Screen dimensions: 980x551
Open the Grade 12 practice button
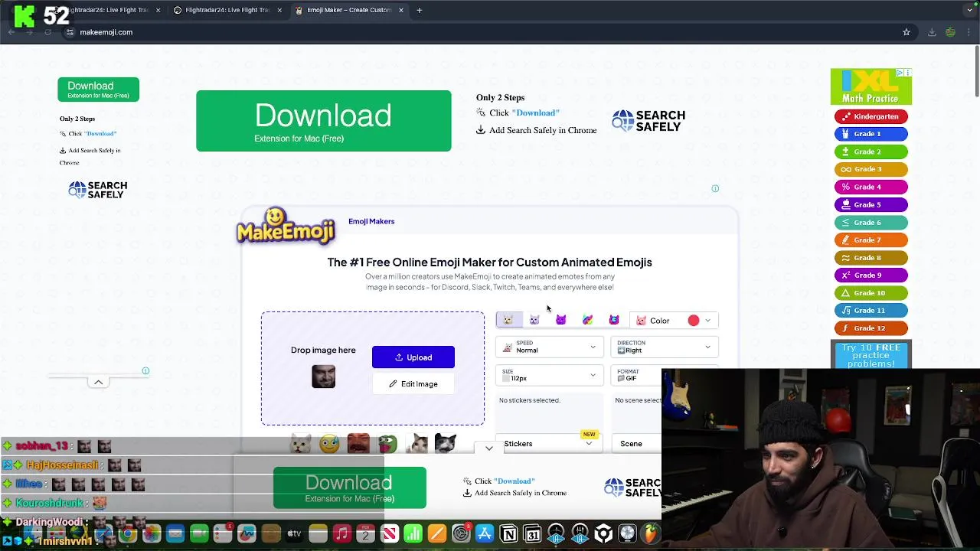click(871, 328)
